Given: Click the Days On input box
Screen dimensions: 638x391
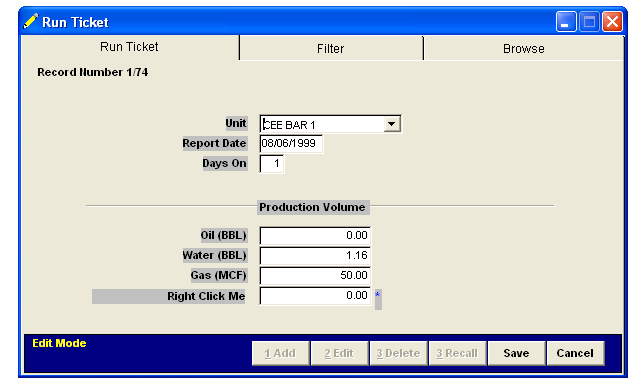Looking at the screenshot, I should (x=271, y=164).
